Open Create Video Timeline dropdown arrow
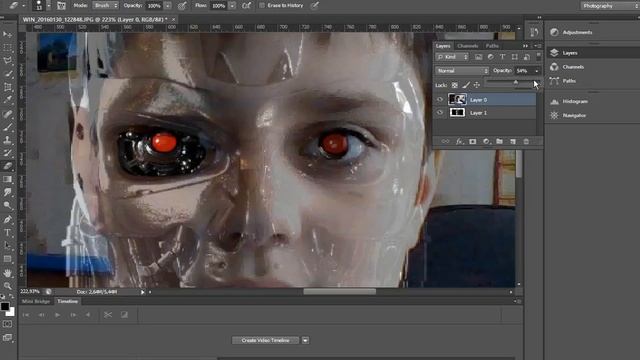This screenshot has width=640, height=360. coord(305,340)
